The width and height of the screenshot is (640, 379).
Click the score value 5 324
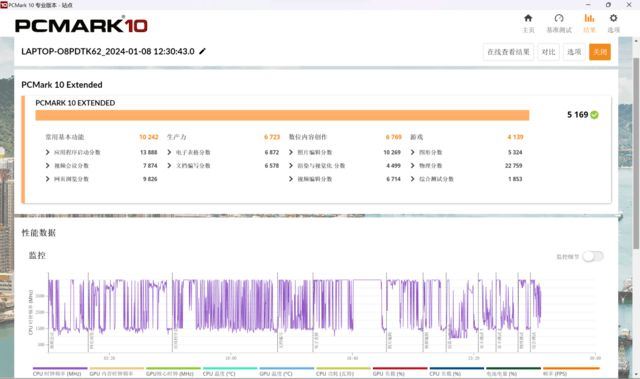pyautogui.click(x=515, y=152)
